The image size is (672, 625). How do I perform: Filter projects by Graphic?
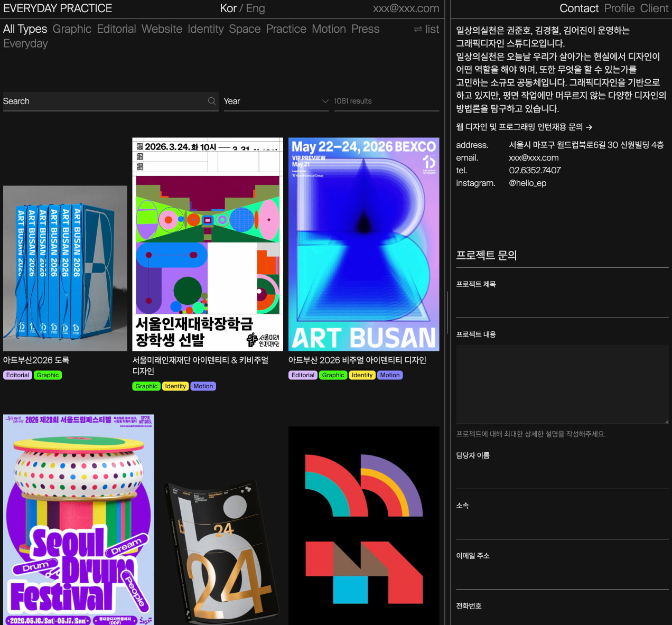pyautogui.click(x=72, y=29)
